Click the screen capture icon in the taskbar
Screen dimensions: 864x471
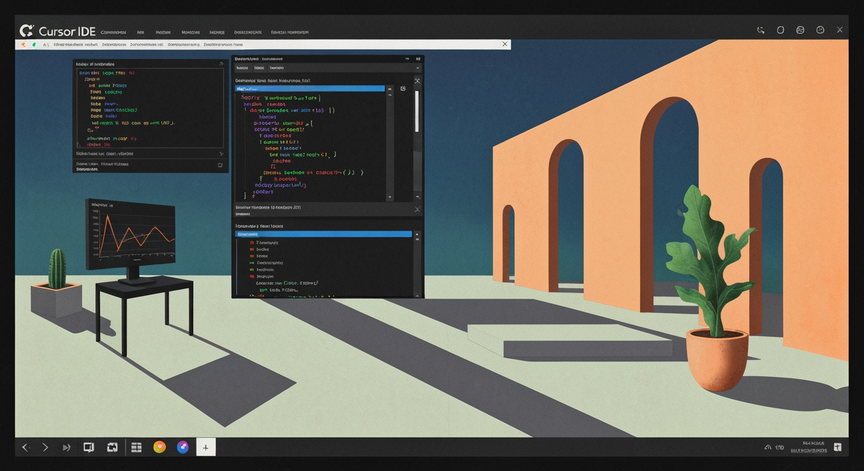click(x=112, y=447)
